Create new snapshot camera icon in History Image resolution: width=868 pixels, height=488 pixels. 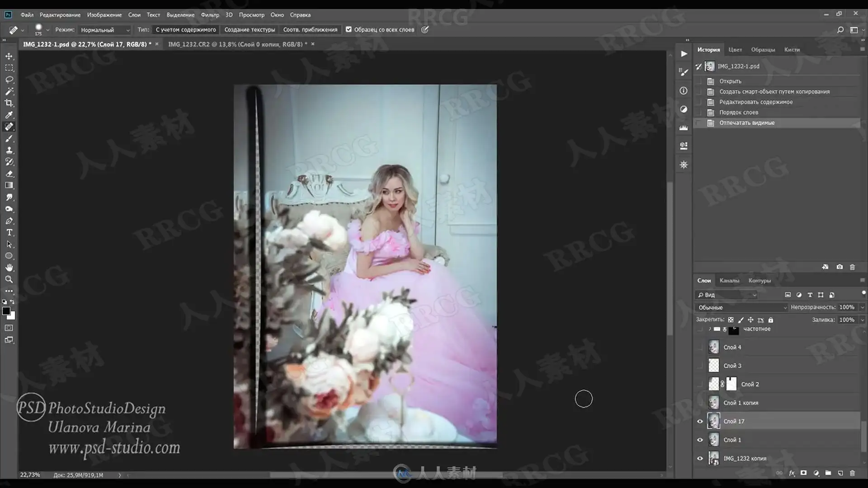tap(840, 267)
